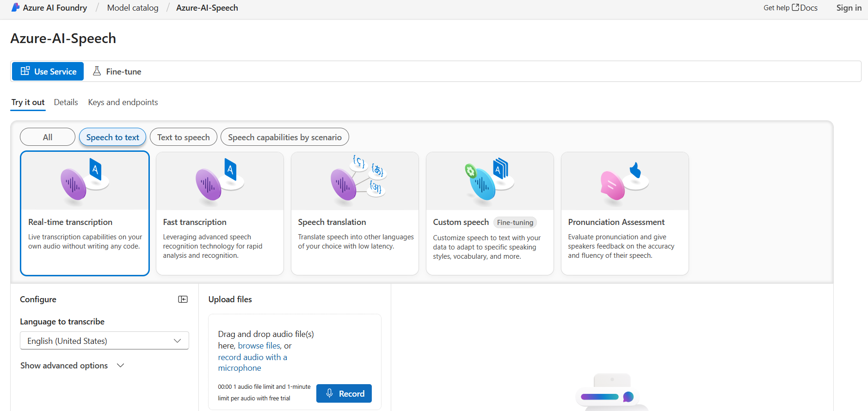Select Pronunciation Assessment title
This screenshot has width=868, height=411.
(616, 222)
